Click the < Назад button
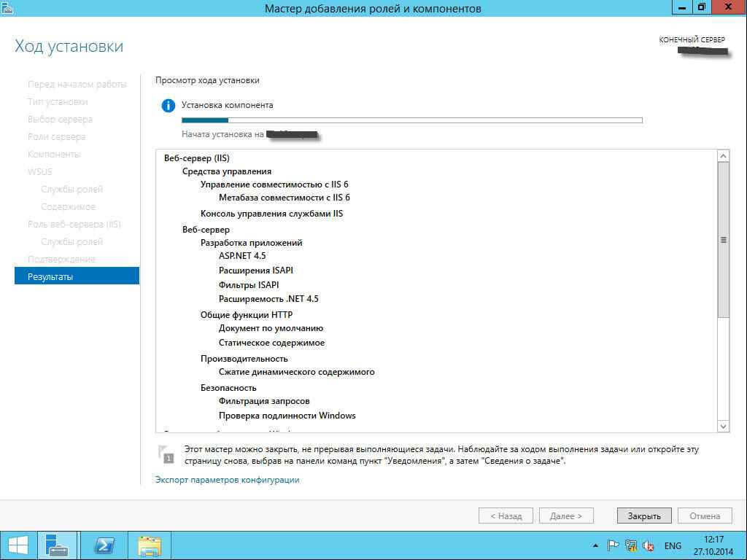 [x=506, y=516]
